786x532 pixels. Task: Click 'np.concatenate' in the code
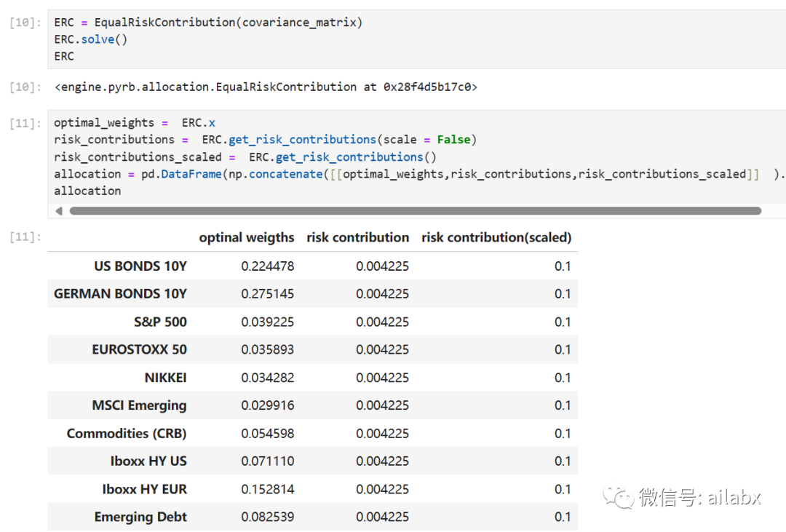tap(276, 174)
